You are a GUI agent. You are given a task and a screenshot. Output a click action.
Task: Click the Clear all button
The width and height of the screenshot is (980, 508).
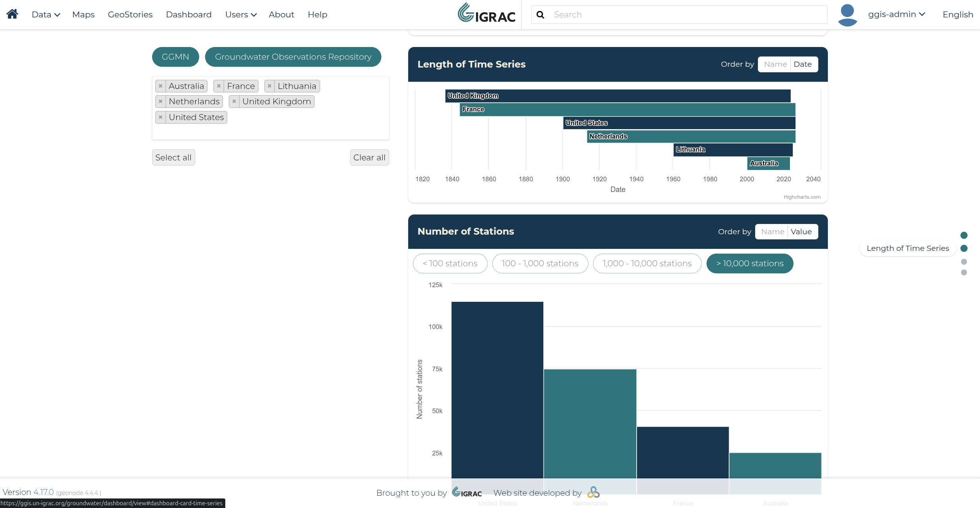(369, 158)
